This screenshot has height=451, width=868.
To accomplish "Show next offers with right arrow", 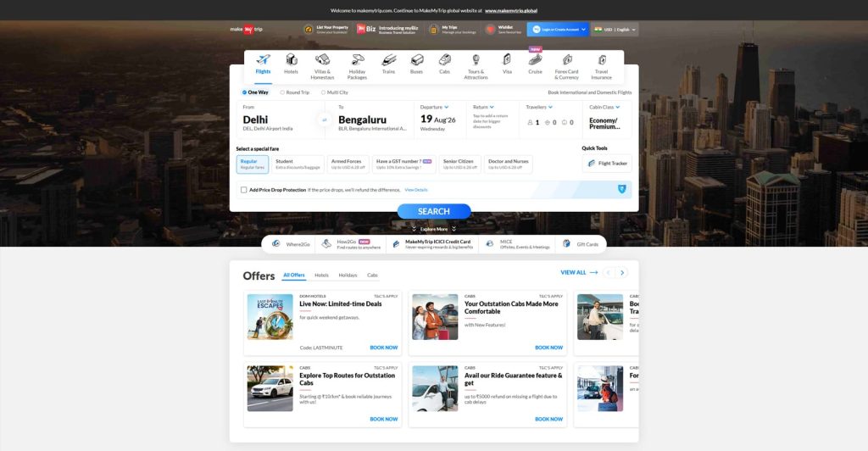I will pyautogui.click(x=622, y=273).
